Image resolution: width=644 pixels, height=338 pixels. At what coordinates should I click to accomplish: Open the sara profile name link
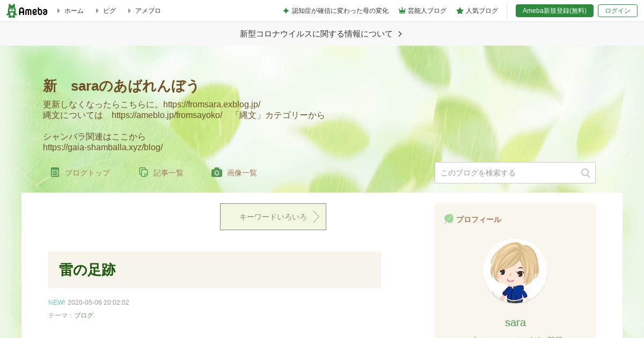click(x=515, y=322)
